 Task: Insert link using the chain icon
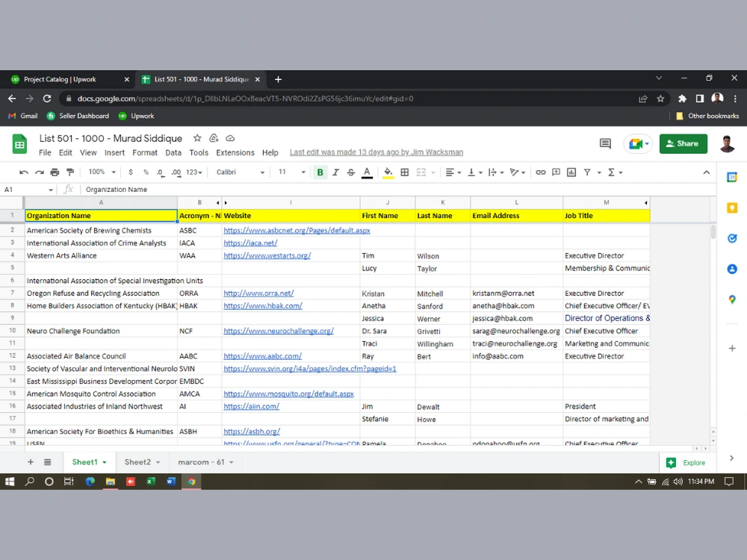[540, 172]
